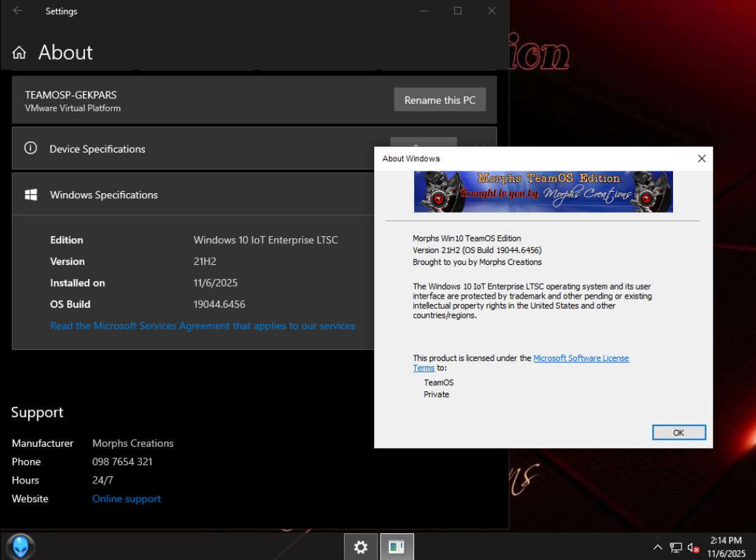Open the network tray icon

676,547
